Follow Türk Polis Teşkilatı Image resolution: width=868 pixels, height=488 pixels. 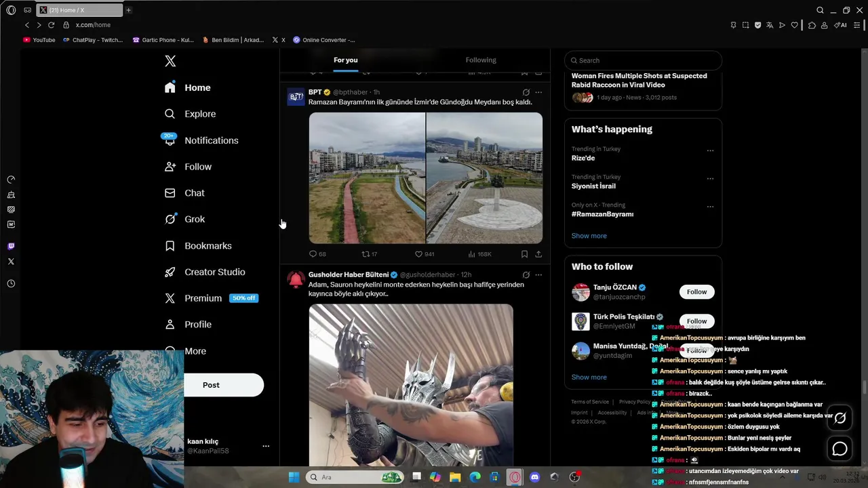point(696,321)
